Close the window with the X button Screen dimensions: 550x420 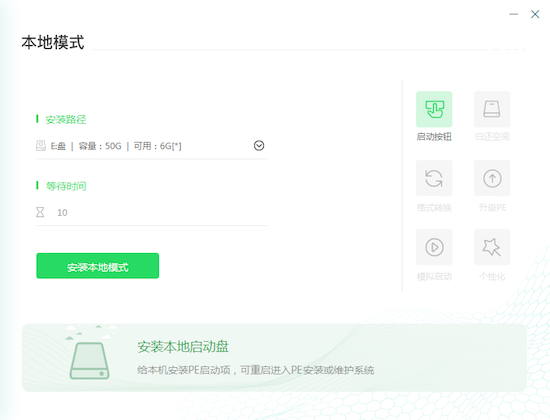(x=535, y=14)
